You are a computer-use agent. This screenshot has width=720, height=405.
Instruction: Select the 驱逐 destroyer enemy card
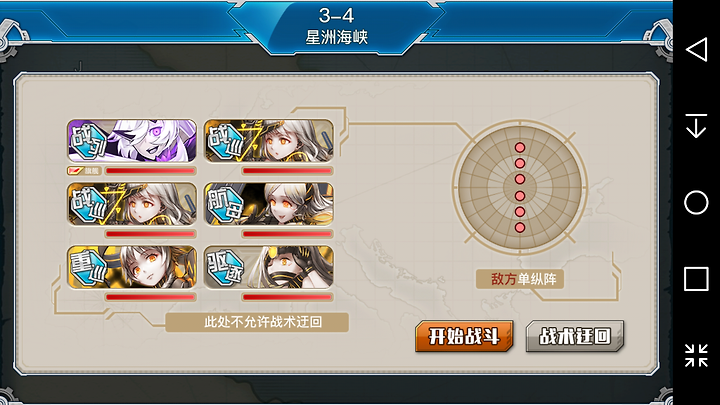pyautogui.click(x=269, y=267)
